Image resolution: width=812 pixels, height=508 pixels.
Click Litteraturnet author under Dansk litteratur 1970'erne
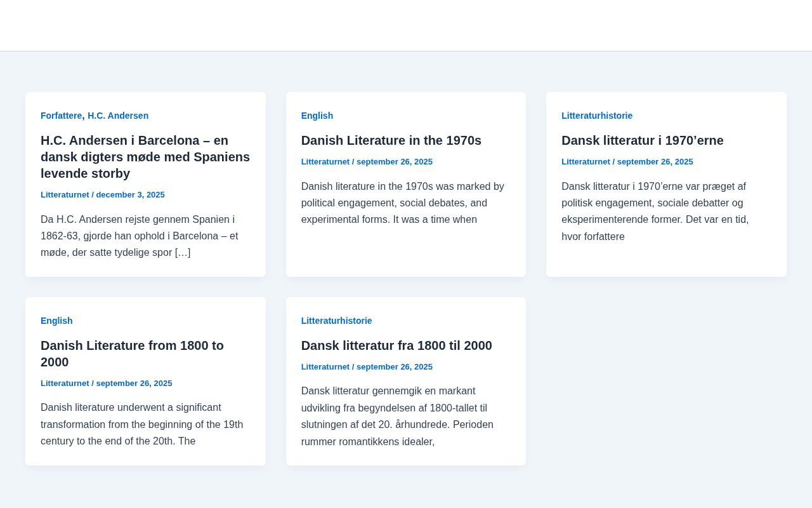pos(586,162)
